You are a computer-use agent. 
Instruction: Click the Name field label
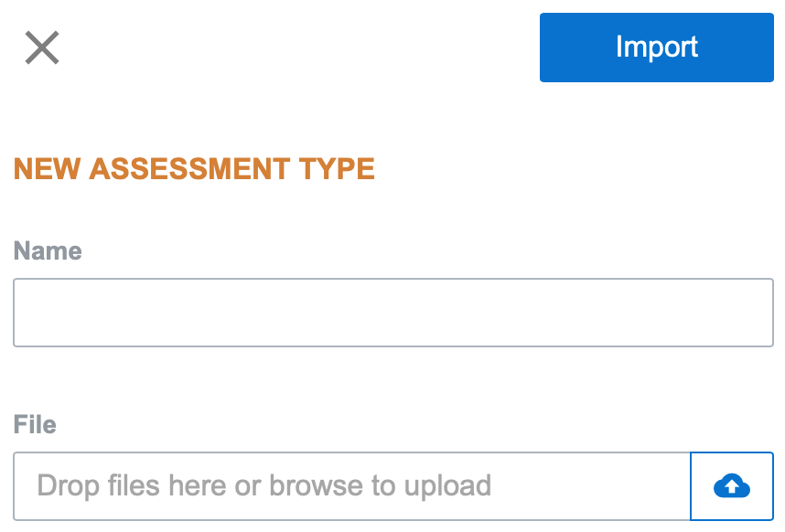click(x=48, y=251)
